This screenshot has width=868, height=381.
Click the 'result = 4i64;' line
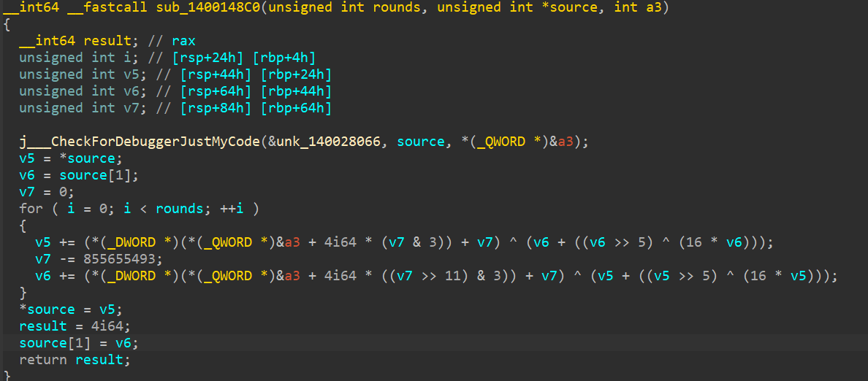coord(75,326)
